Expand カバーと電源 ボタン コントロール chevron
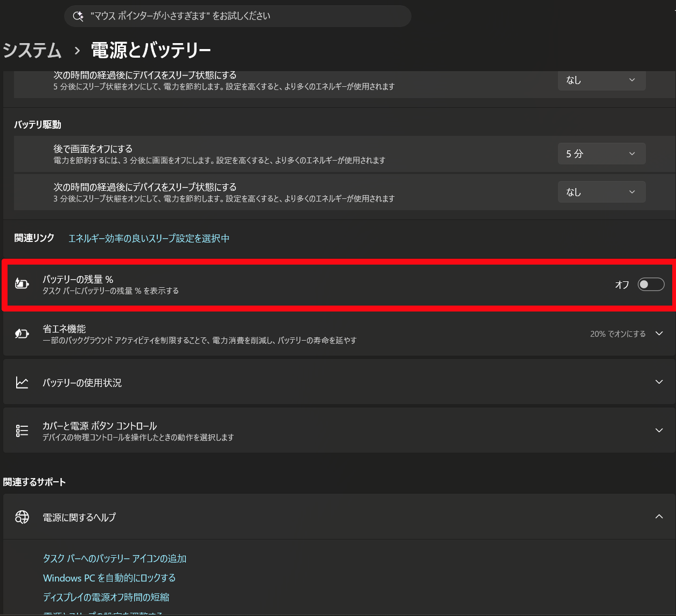 pos(659,431)
